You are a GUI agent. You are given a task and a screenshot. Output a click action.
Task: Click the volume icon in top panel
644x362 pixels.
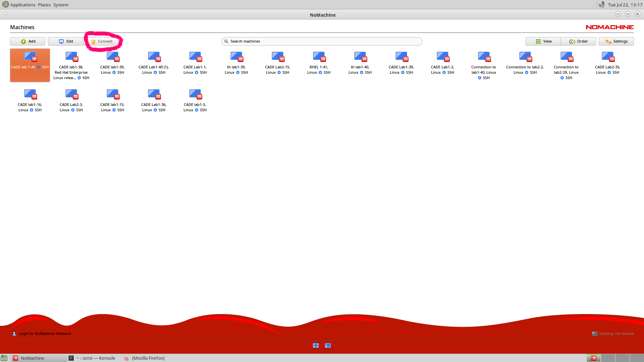[x=601, y=5]
